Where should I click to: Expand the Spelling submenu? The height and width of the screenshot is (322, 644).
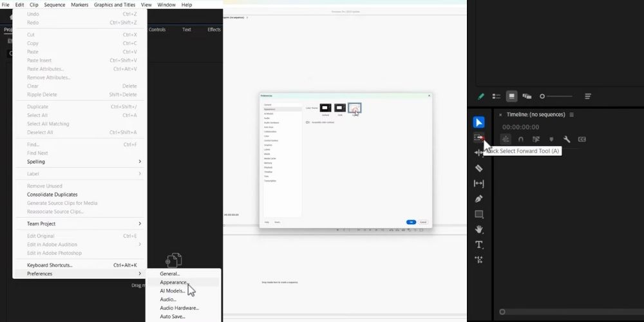click(x=80, y=162)
